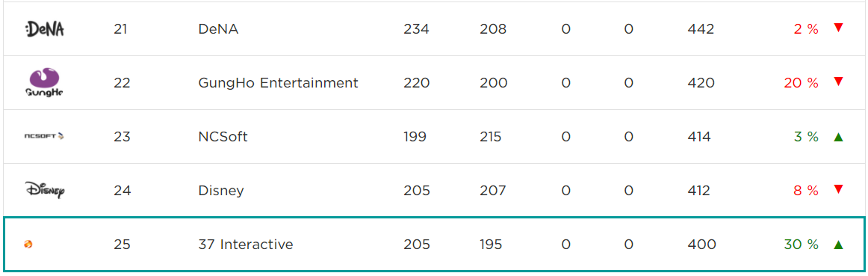Click the orange 37 Interactive logo
The image size is (868, 276).
28,244
